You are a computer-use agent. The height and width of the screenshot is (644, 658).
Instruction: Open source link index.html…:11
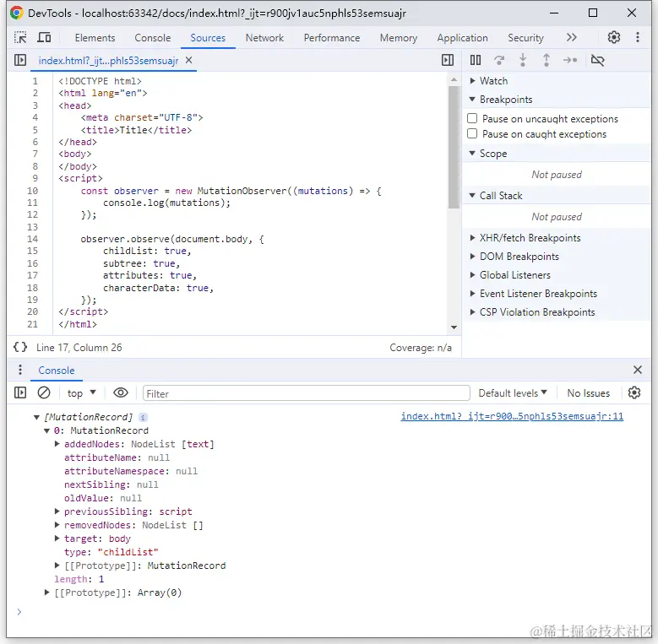pyautogui.click(x=512, y=416)
